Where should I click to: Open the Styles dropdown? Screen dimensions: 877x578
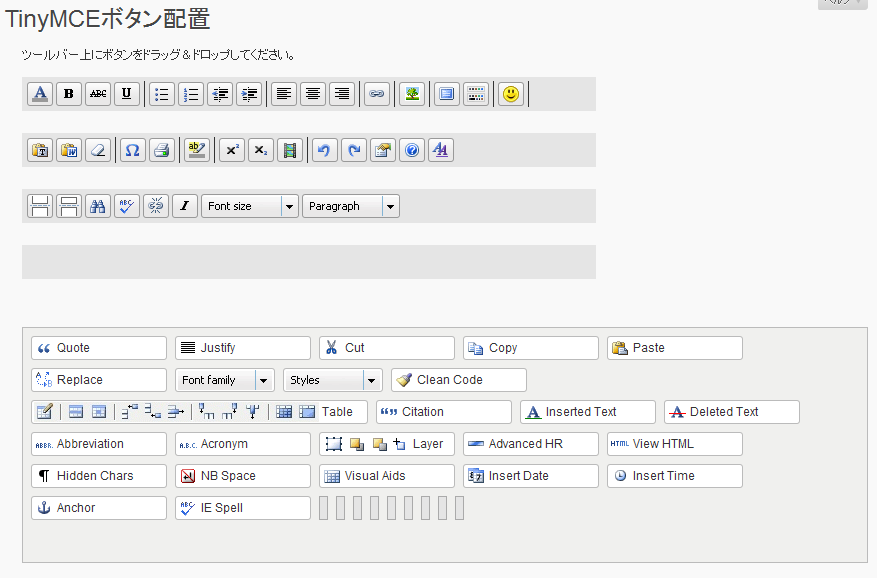333,380
